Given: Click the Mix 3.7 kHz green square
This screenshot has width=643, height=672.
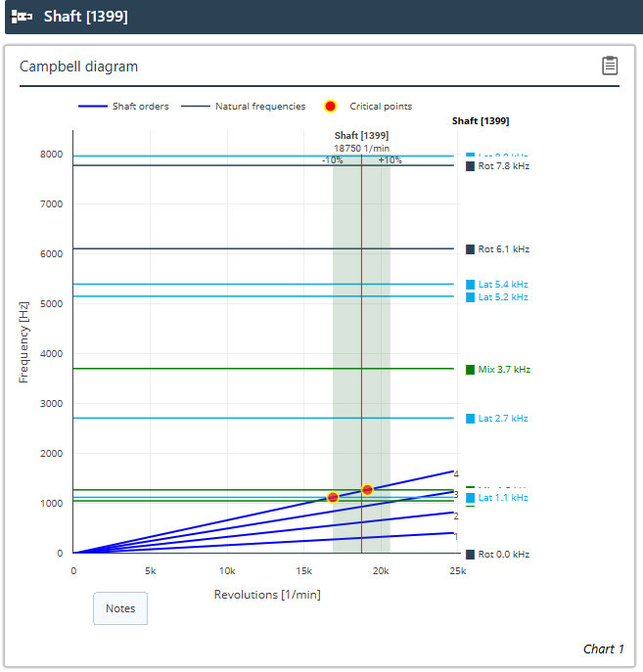Looking at the screenshot, I should 470,370.
